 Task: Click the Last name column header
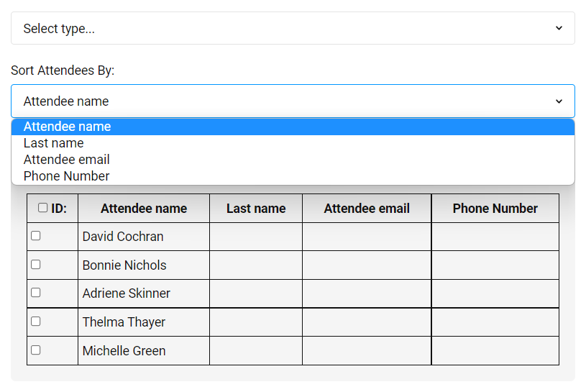pyautogui.click(x=256, y=209)
